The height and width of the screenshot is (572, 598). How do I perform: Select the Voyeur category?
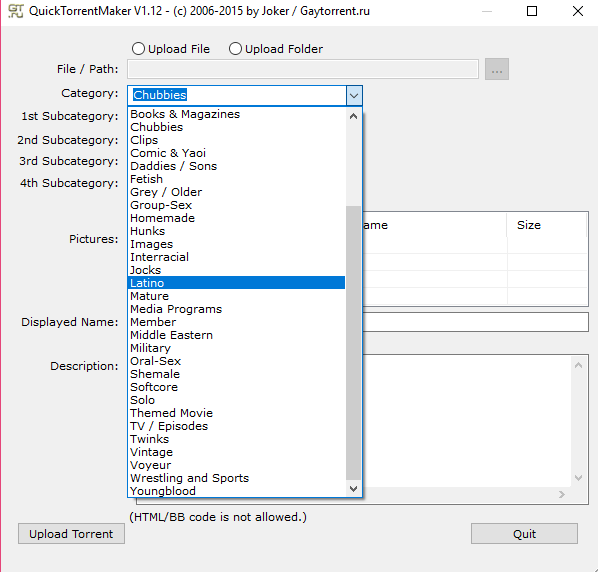[x=236, y=465]
